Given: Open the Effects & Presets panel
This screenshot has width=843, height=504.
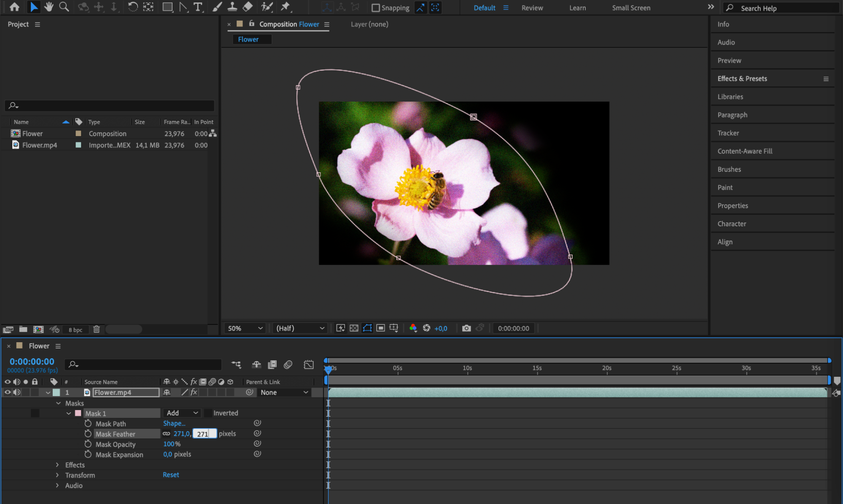Looking at the screenshot, I should 742,78.
